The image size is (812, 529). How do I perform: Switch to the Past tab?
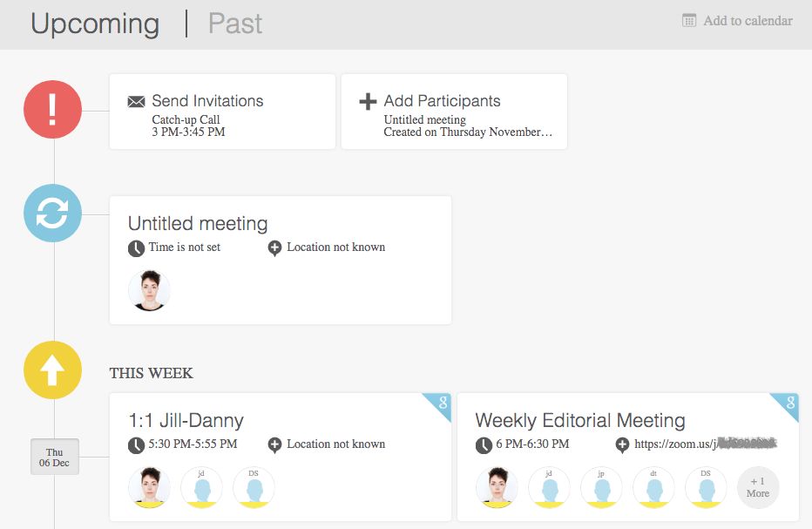(235, 24)
